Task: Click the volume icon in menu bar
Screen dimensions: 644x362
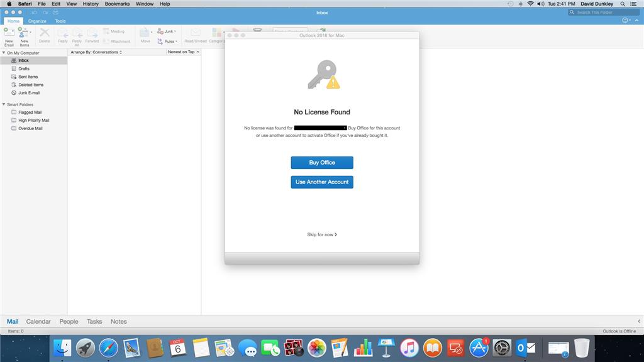Action: click(540, 4)
